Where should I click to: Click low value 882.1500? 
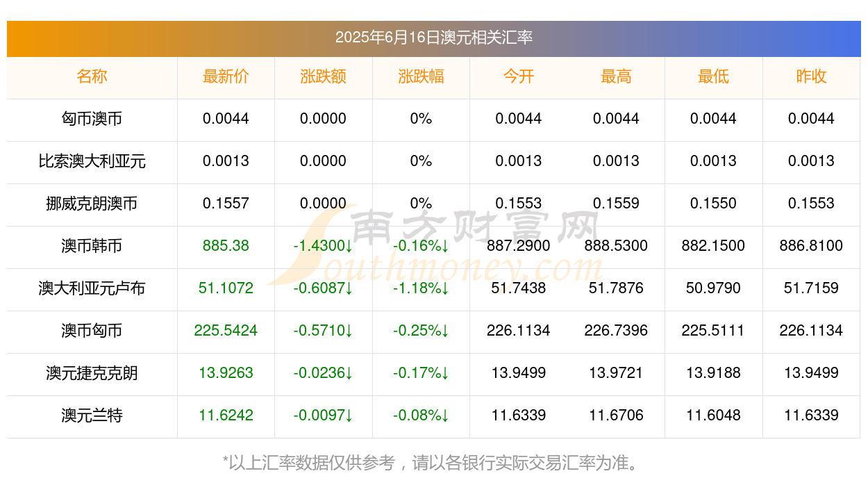click(x=713, y=246)
